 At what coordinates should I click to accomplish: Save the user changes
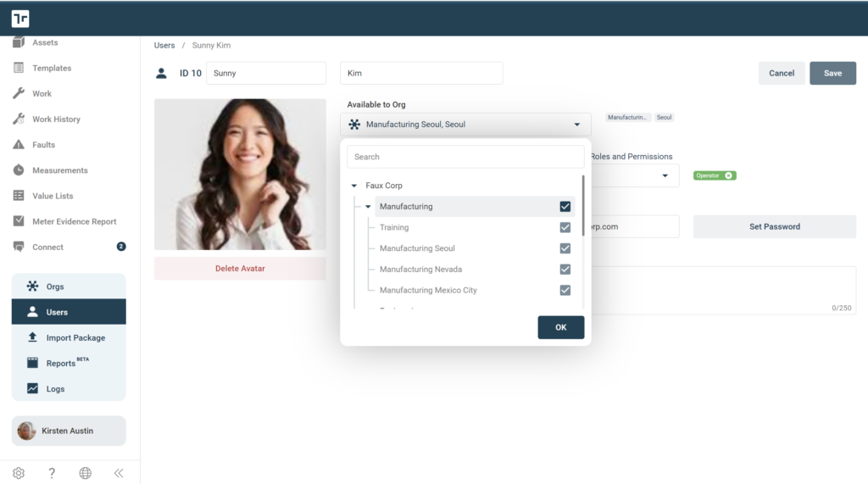click(x=832, y=73)
